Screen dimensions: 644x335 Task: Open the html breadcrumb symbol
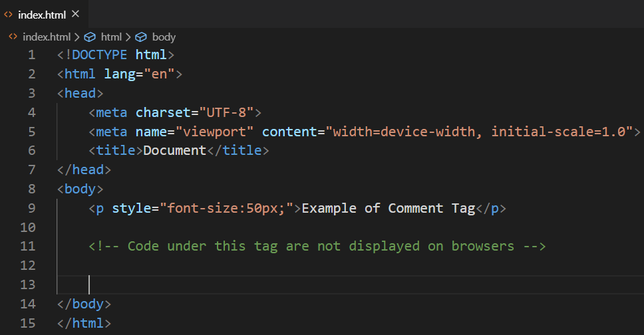tap(111, 37)
